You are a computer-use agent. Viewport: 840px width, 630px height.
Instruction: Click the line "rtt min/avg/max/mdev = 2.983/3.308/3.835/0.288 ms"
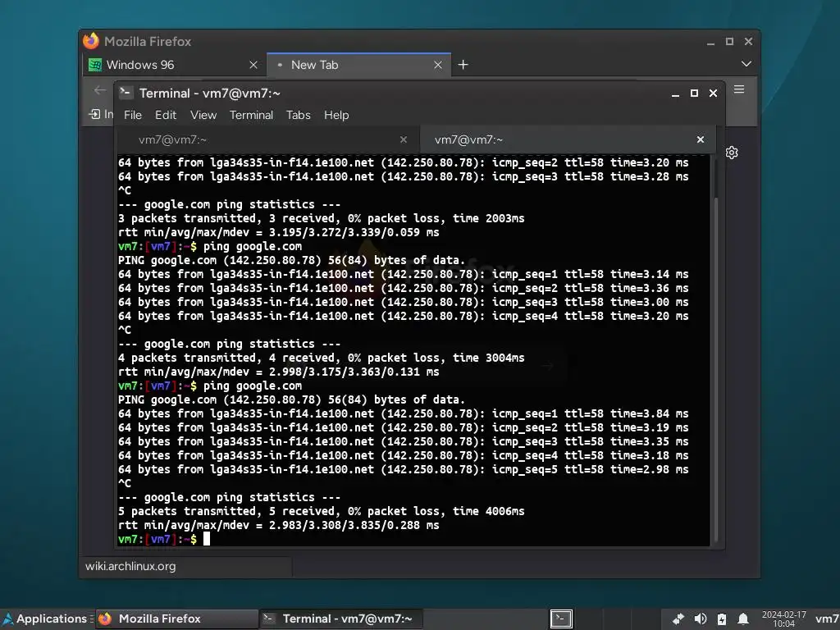(279, 526)
